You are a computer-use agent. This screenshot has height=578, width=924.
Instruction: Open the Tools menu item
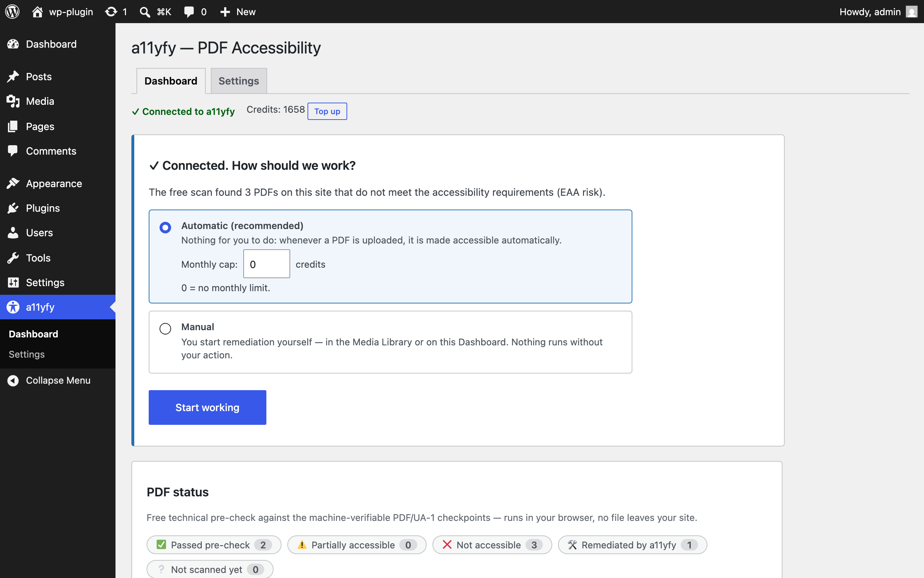(58, 258)
